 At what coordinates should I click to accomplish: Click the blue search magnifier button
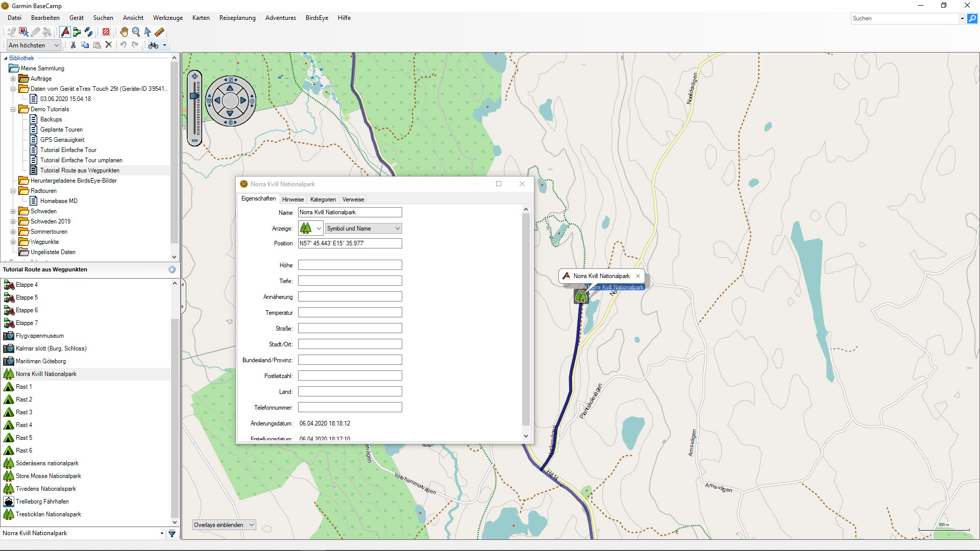tap(972, 18)
